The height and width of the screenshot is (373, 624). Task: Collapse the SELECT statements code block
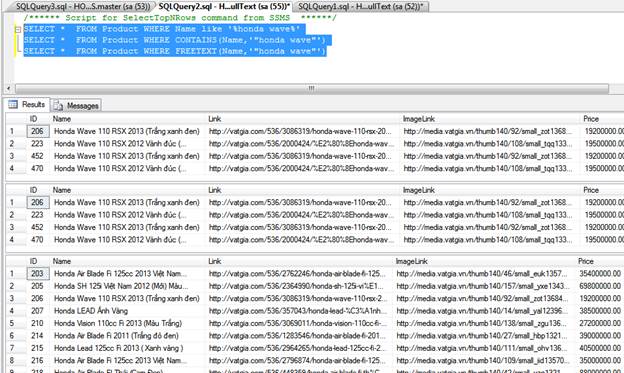point(18,29)
